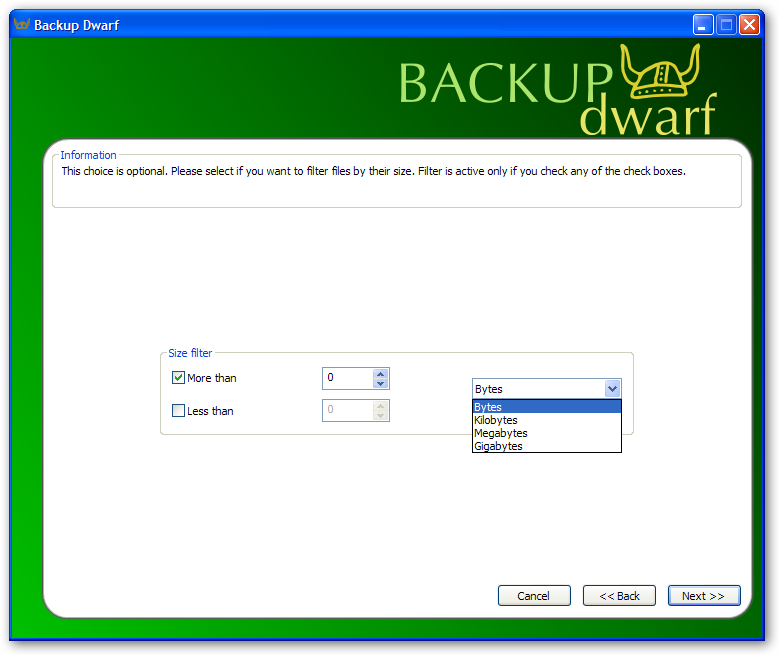Click the Size filter group label
Image resolution: width=779 pixels, height=655 pixels.
pyautogui.click(x=190, y=353)
